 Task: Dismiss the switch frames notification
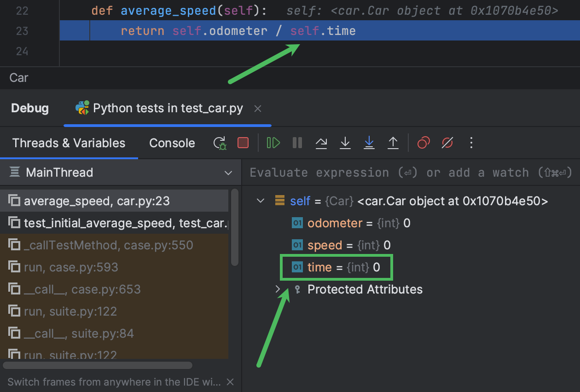230,381
